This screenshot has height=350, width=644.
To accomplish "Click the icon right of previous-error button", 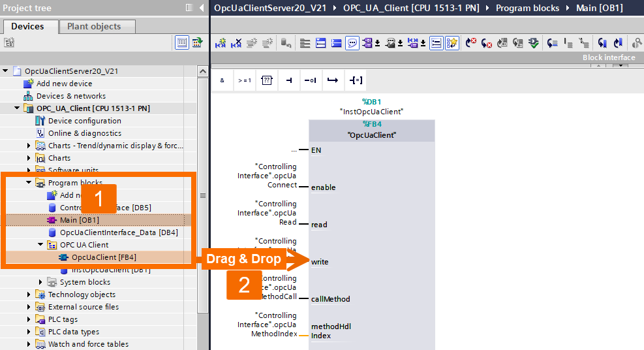I will (x=502, y=42).
